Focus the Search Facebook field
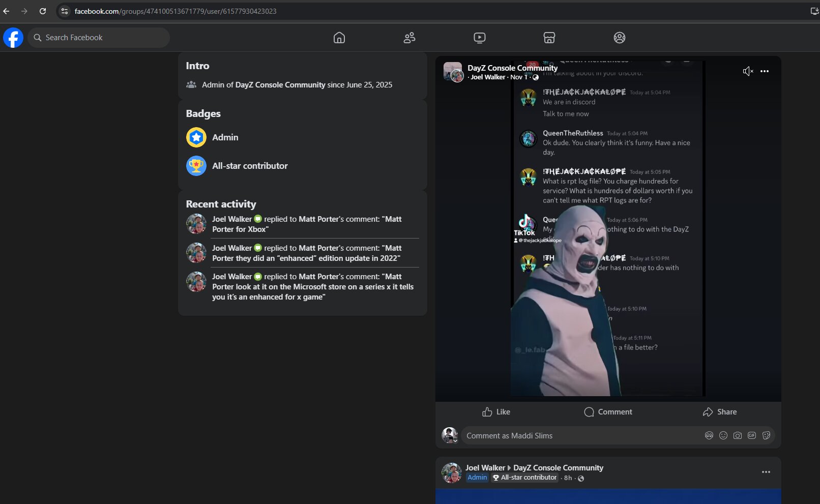This screenshot has height=504, width=820. point(99,38)
